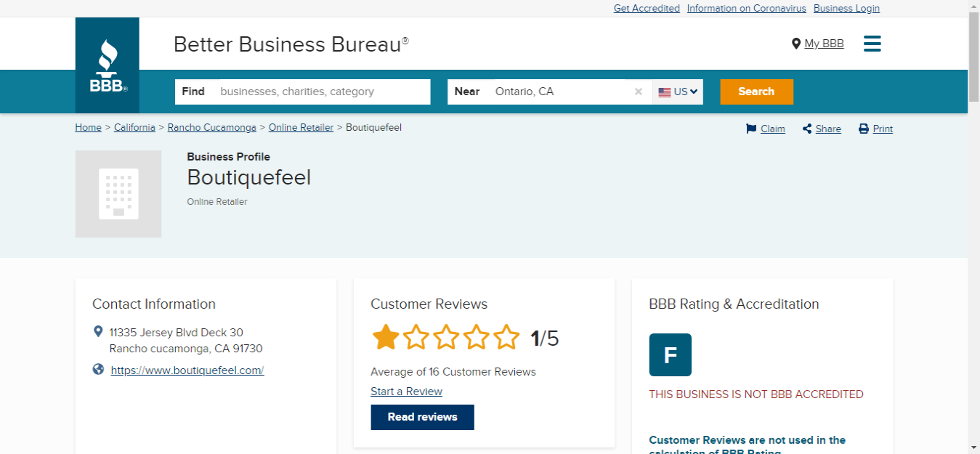The height and width of the screenshot is (454, 980).
Task: Go to California breadcrumb
Action: pyautogui.click(x=134, y=127)
